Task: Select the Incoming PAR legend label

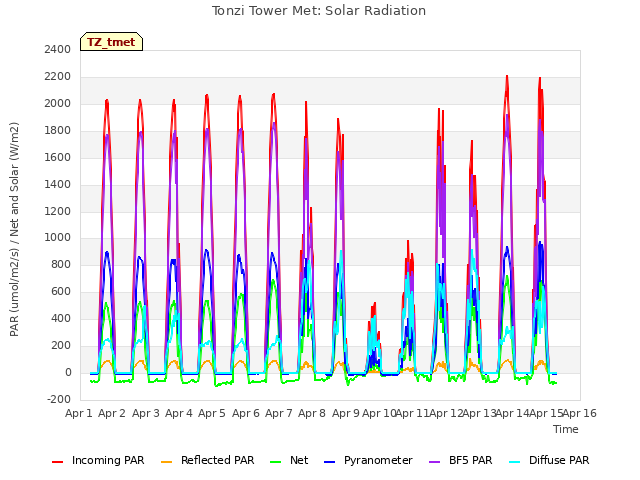Action: [x=108, y=460]
